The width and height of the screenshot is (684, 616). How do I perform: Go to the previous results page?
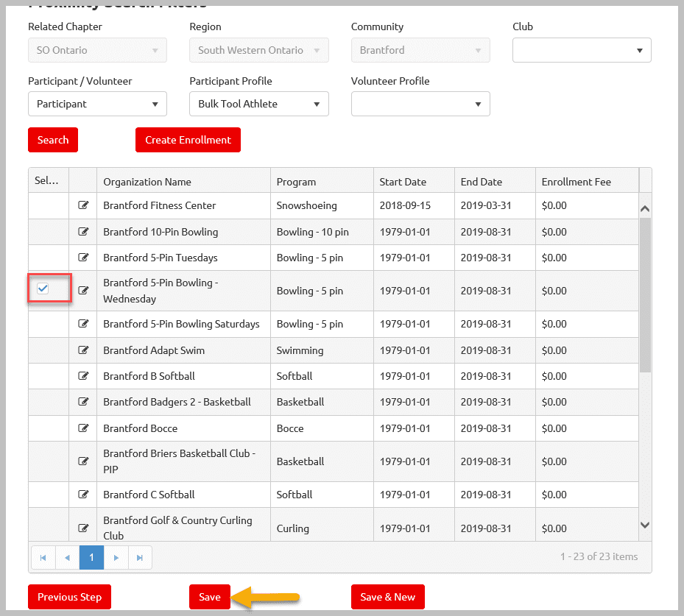click(x=67, y=558)
